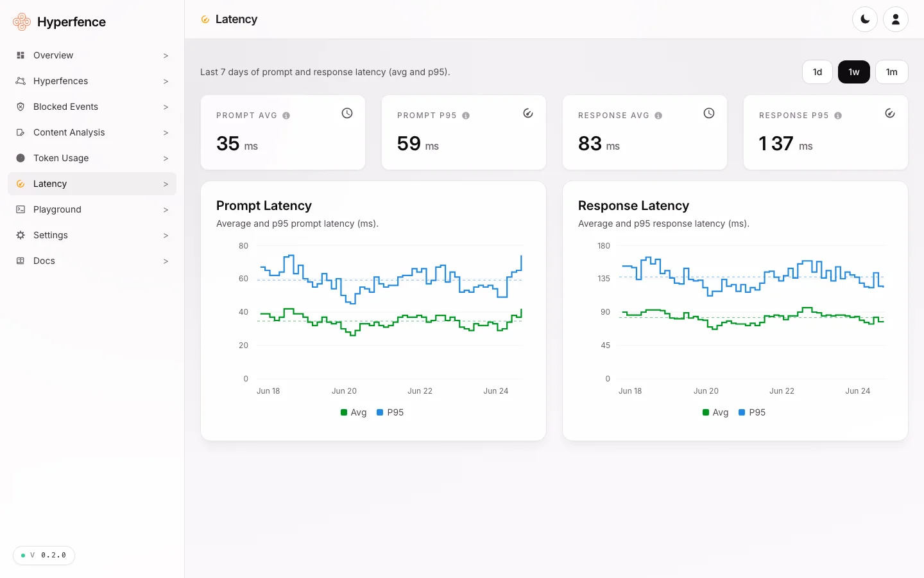Toggle the Avg series in Response Latency legend
The width and height of the screenshot is (924, 578).
point(715,412)
